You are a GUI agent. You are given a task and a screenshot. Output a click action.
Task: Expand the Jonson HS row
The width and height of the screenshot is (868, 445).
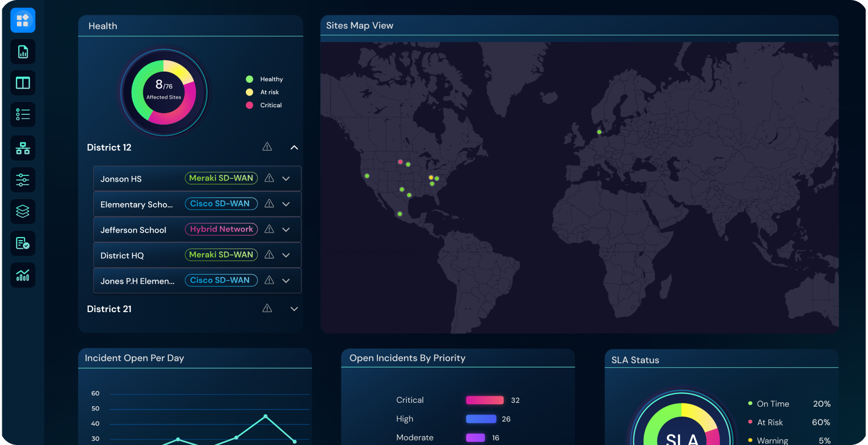tap(286, 179)
